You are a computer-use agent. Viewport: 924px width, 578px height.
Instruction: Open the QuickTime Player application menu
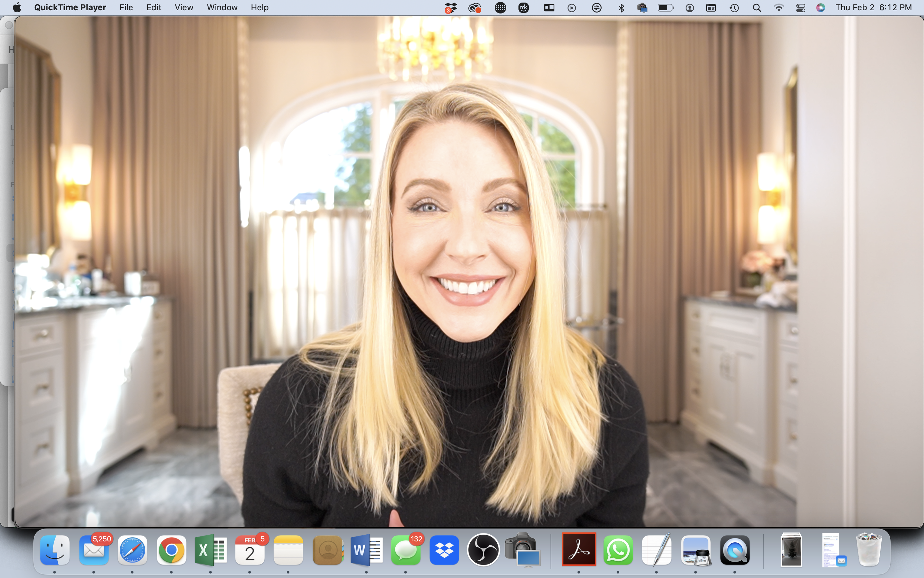click(x=70, y=8)
